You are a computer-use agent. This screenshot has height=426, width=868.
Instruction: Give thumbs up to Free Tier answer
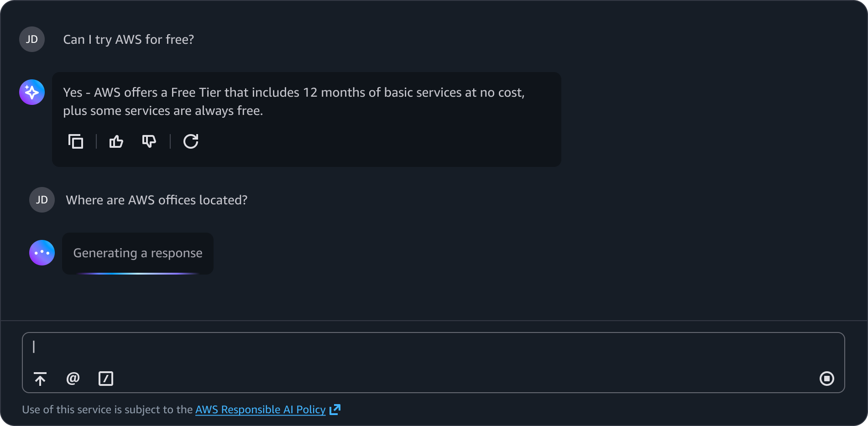[x=116, y=141]
